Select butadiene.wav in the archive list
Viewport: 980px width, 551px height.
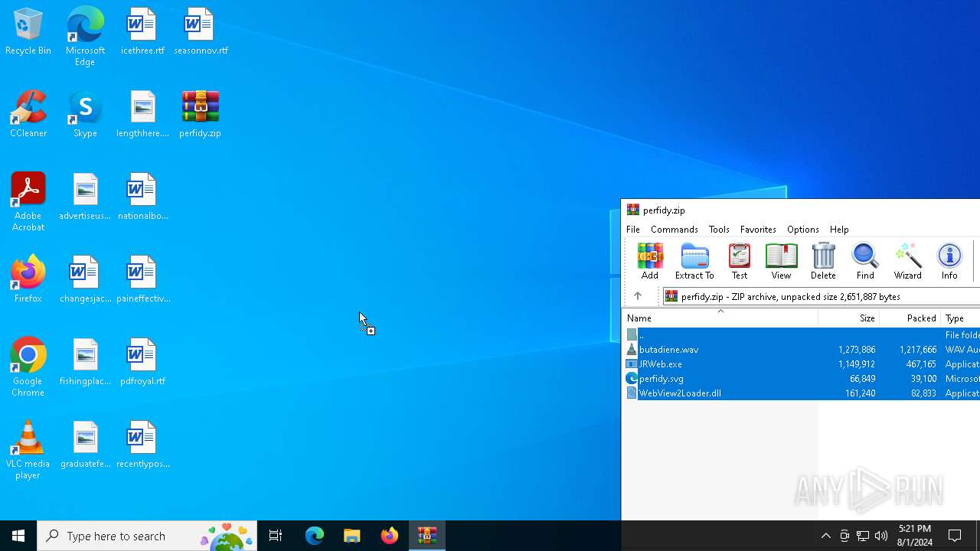(x=801, y=350)
